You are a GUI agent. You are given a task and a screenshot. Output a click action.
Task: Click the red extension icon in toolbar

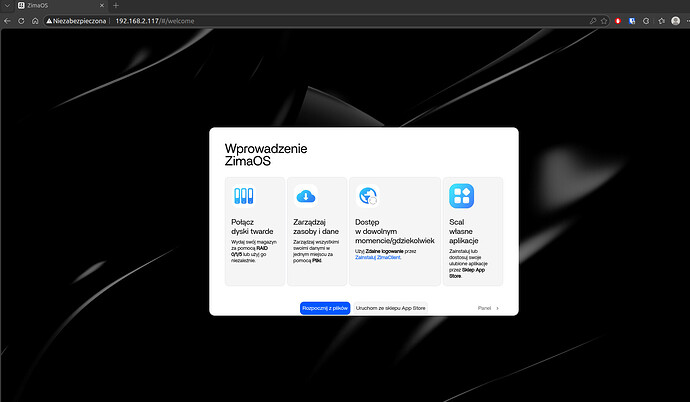618,20
